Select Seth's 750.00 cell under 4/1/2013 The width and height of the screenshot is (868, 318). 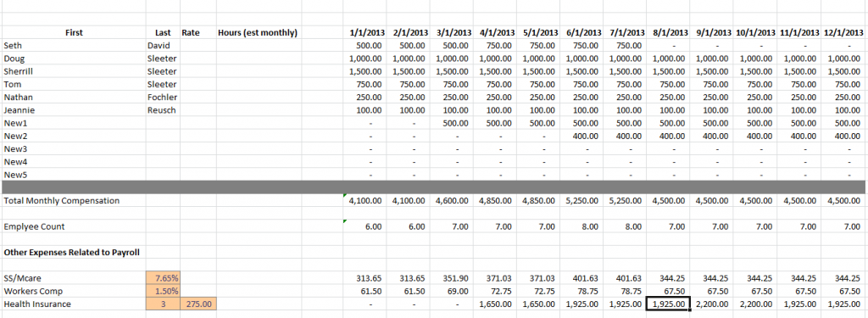(495, 46)
